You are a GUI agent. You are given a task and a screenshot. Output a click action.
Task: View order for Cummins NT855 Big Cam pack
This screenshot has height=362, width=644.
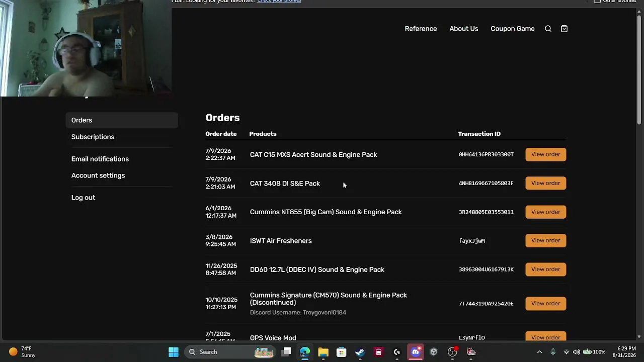545,212
